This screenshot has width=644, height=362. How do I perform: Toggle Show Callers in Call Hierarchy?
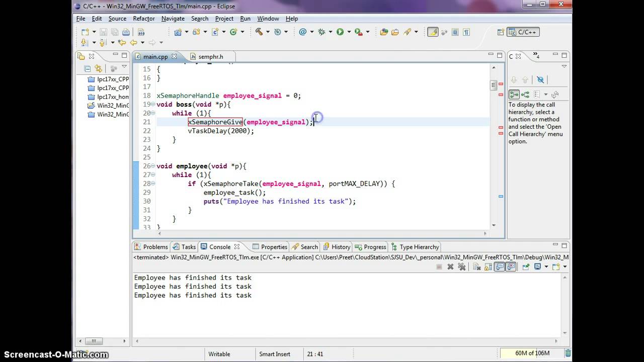click(x=514, y=95)
